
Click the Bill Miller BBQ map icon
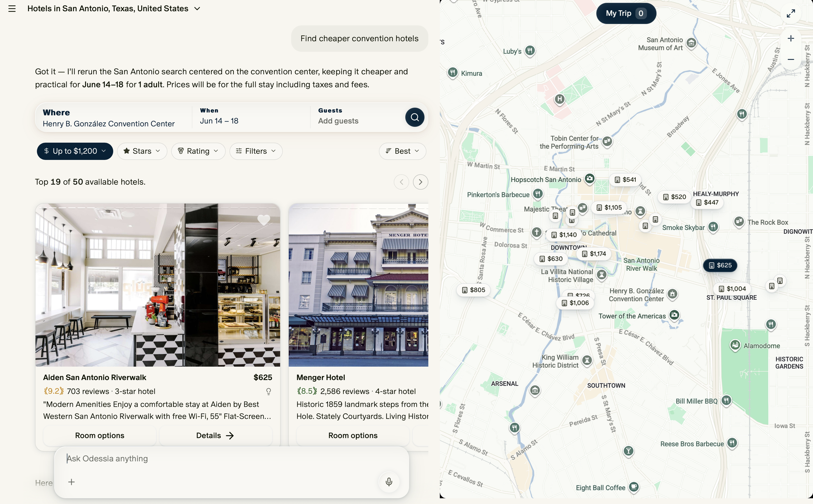(x=726, y=400)
